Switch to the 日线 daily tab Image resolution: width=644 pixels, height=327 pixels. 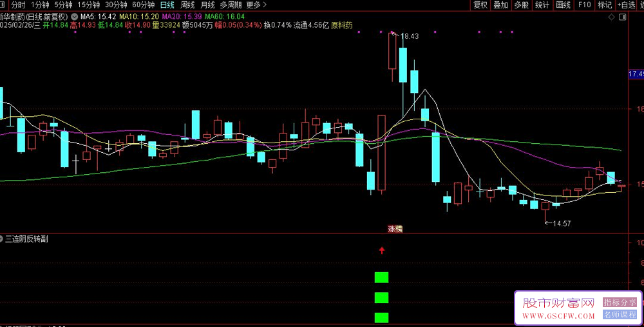(167, 5)
